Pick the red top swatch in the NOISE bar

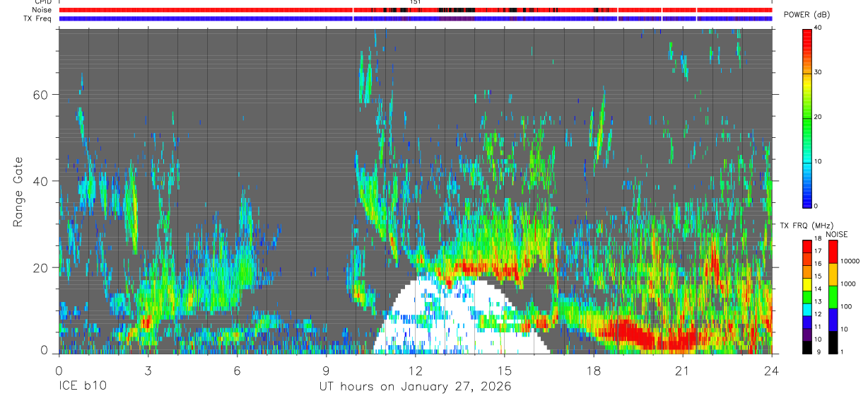[833, 252]
